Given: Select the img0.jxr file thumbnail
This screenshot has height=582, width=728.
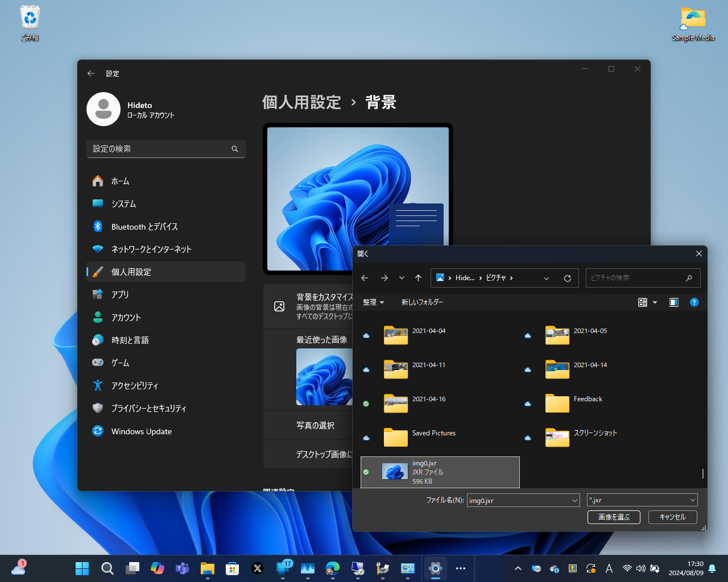Looking at the screenshot, I should 395,472.
